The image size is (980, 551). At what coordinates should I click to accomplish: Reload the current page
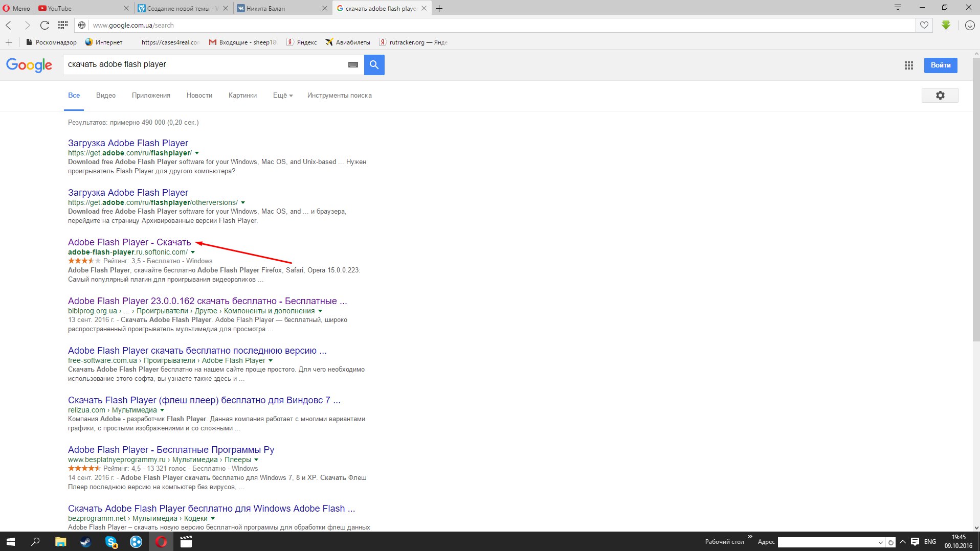tap(44, 25)
